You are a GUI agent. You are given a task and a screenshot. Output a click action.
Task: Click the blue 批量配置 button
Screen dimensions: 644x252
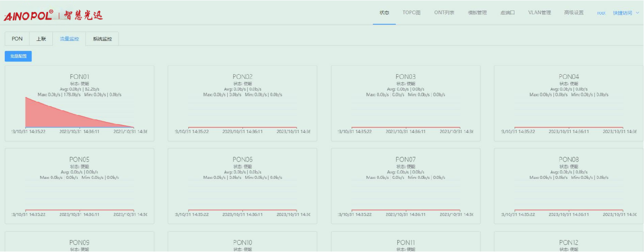point(18,56)
